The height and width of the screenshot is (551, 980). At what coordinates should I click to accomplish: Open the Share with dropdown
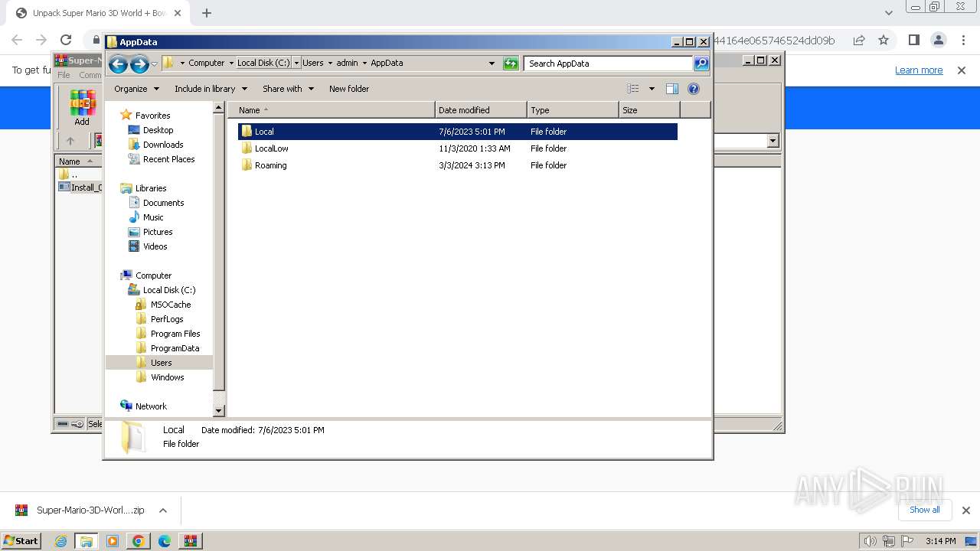[288, 89]
